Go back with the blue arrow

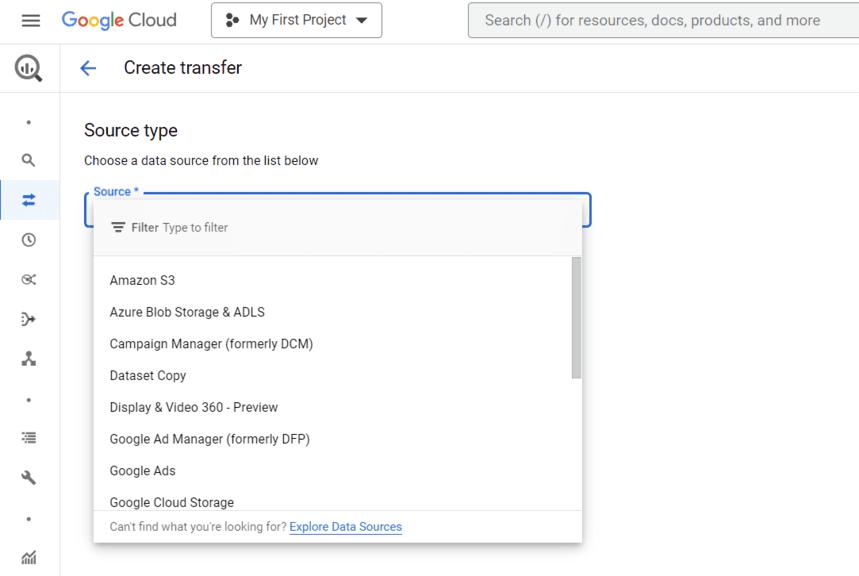point(88,68)
